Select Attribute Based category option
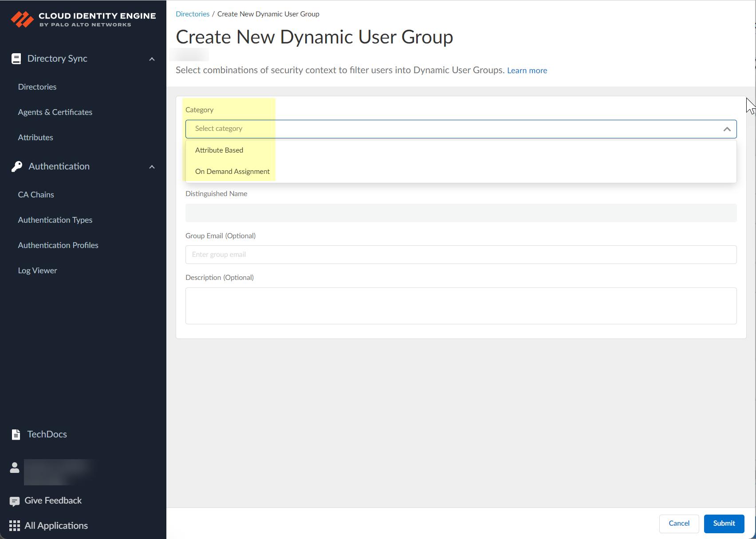This screenshot has height=539, width=756. tap(219, 150)
